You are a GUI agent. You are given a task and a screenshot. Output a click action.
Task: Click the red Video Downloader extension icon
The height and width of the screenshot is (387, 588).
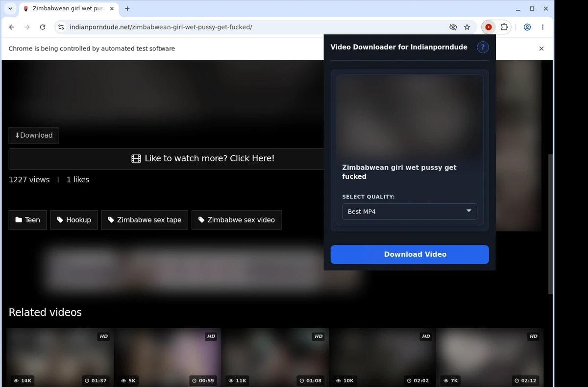click(489, 27)
